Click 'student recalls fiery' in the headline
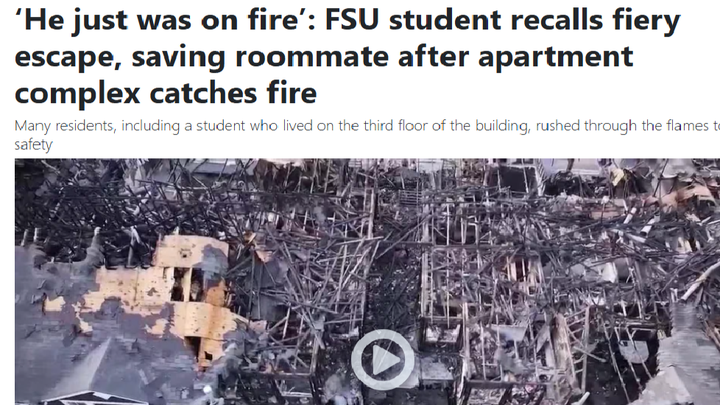This screenshot has width=720, height=405. click(534, 21)
